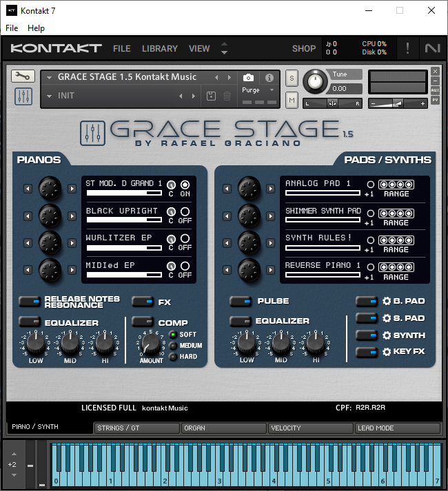Go to previous instrument arrow
Screen dimensions: 448x491
pyautogui.click(x=216, y=77)
